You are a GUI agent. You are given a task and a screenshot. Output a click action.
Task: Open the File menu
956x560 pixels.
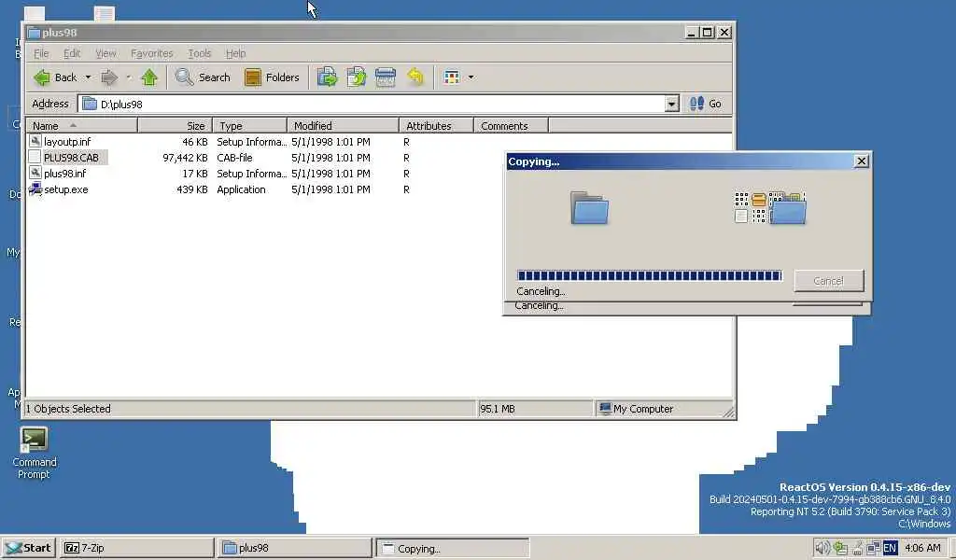41,53
